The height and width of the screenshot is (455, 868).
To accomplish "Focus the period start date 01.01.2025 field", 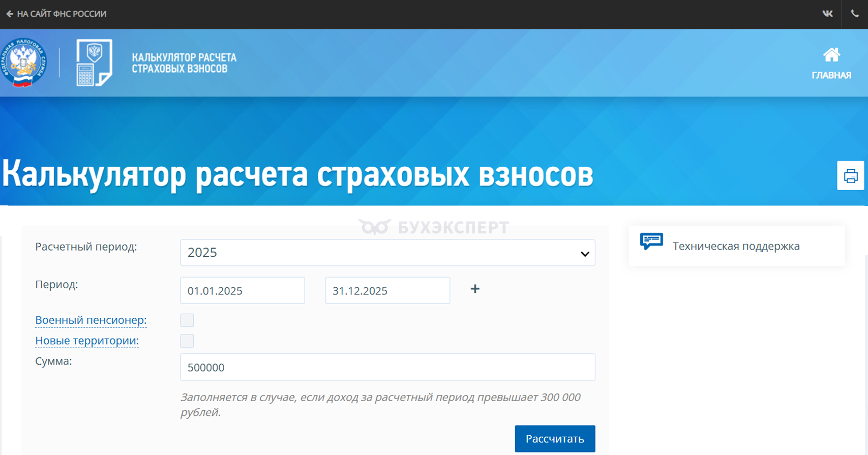I will tap(243, 290).
